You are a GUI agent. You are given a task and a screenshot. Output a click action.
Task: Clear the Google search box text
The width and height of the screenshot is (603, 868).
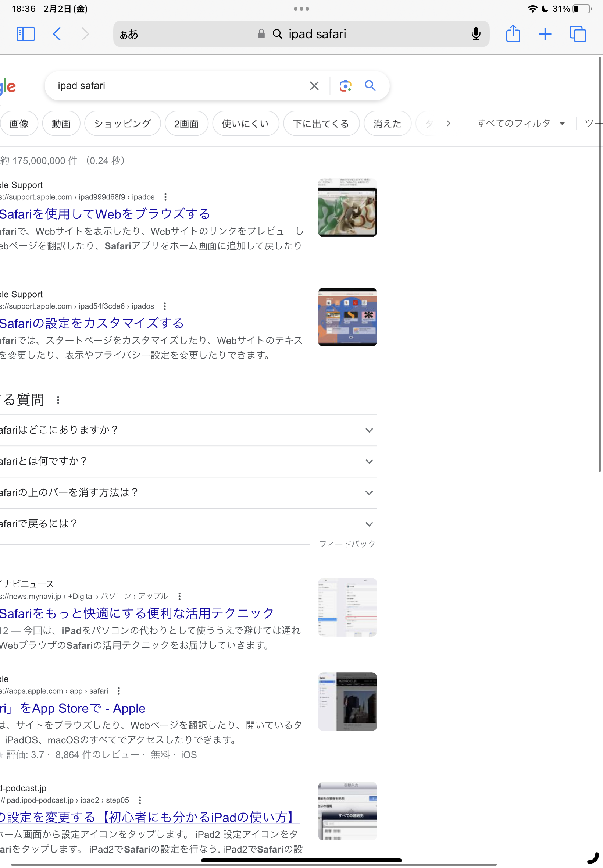click(x=314, y=86)
